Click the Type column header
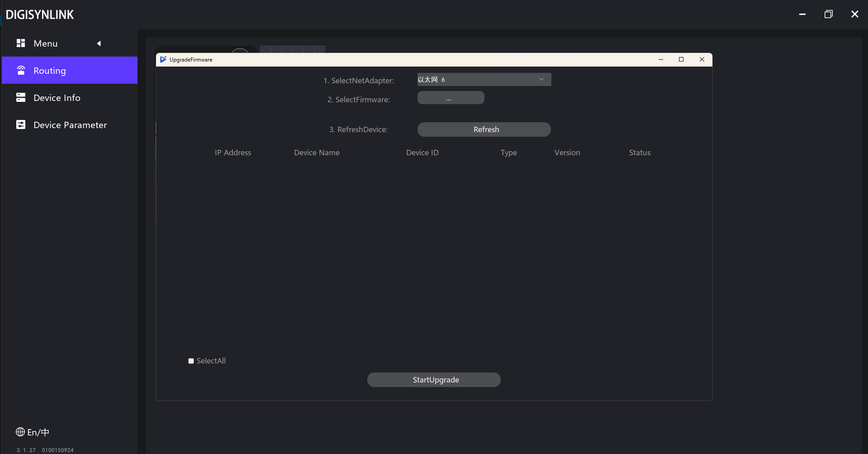The image size is (868, 454). 509,153
